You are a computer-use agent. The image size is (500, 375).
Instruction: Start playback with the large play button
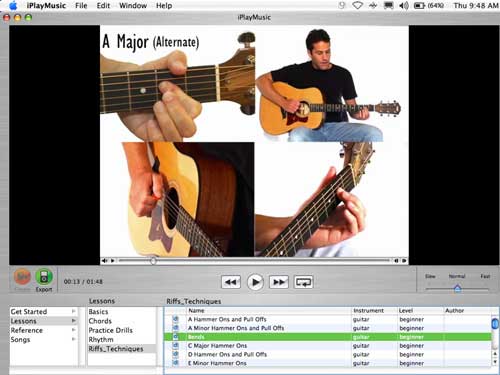click(x=255, y=282)
